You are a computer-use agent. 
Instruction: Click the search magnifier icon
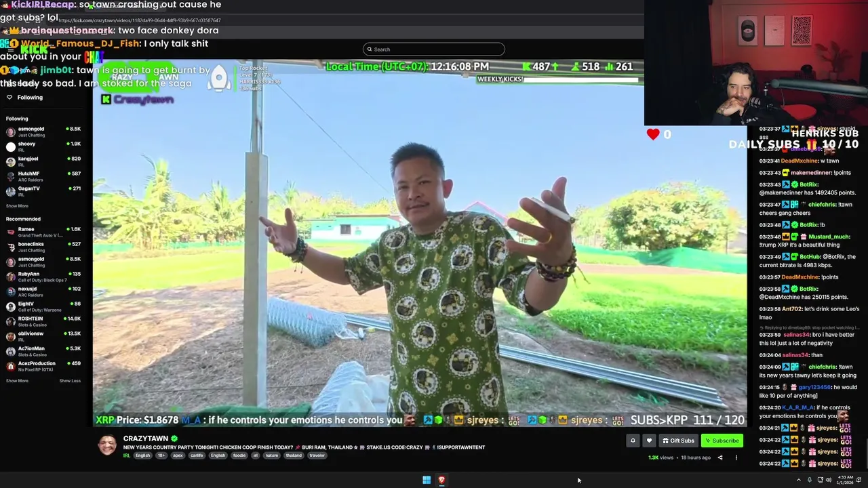coord(370,49)
